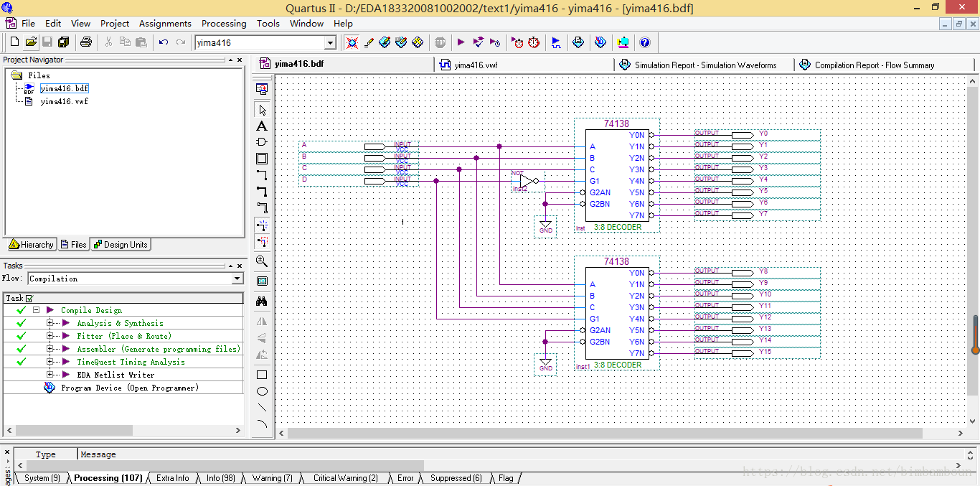Screen dimensions: 980x486
Task: Select the Oval drawing tool
Action: coord(262,391)
